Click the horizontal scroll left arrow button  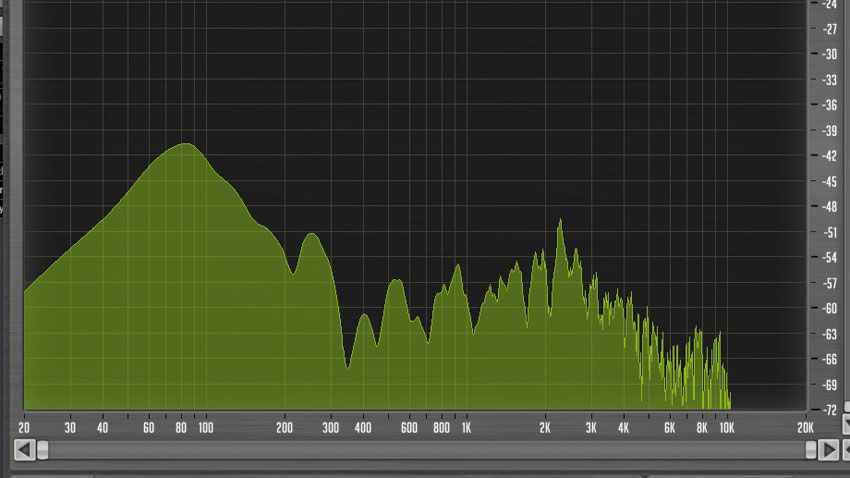[24, 450]
